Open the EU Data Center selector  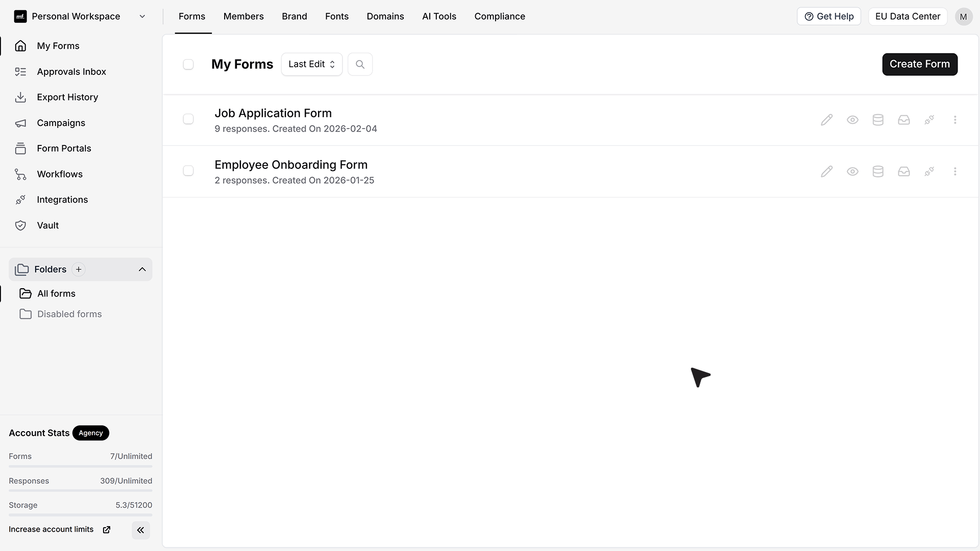point(908,16)
